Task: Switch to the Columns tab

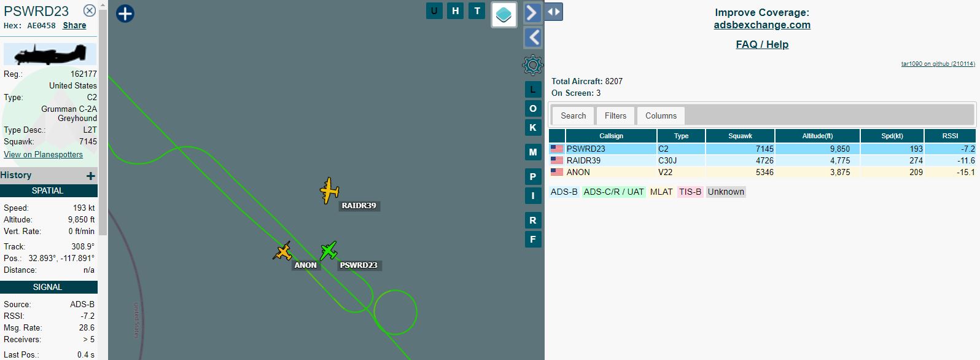Action: [661, 115]
